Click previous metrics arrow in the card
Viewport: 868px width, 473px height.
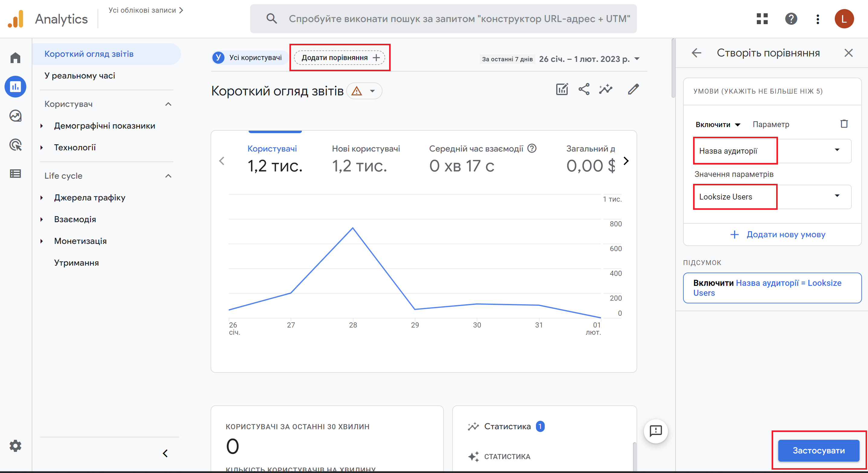click(222, 161)
